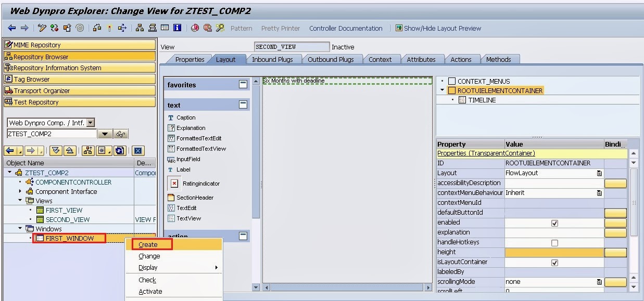Click the Display Navigation Window icon
644x301 pixels.
click(x=153, y=28)
